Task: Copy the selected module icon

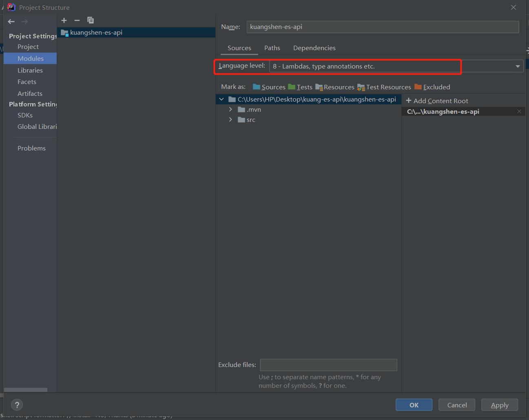Action: 91,20
